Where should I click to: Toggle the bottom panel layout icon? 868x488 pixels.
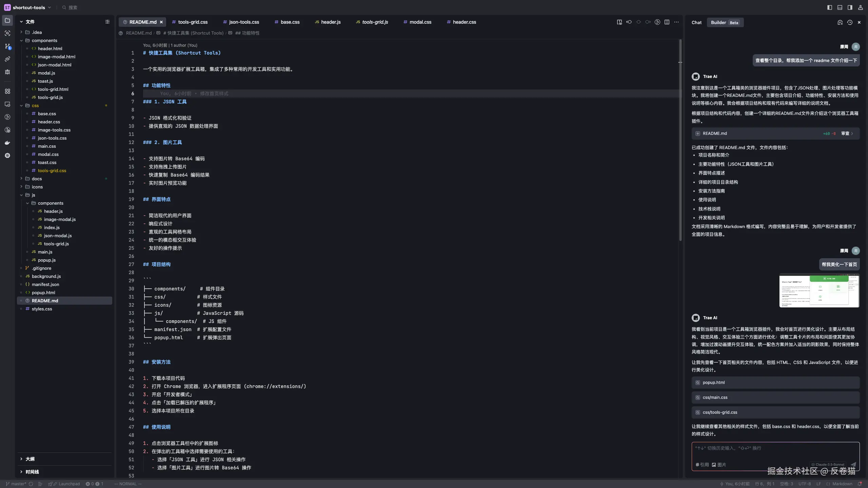[840, 7]
